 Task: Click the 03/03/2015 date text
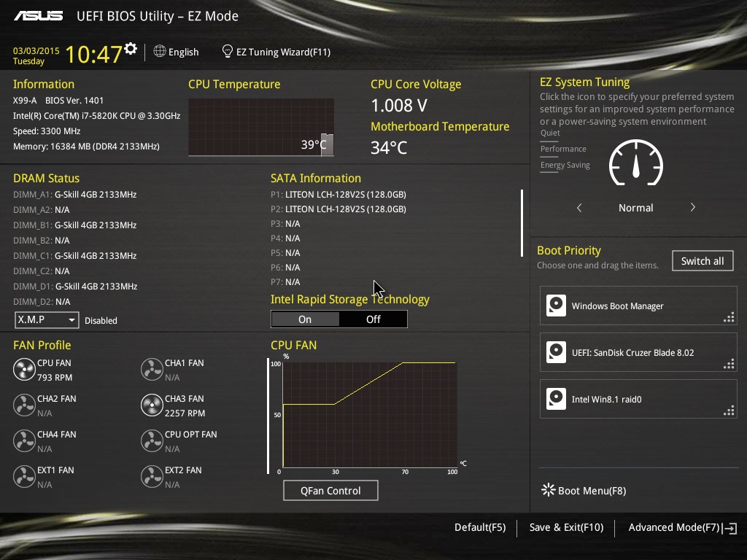[36, 50]
